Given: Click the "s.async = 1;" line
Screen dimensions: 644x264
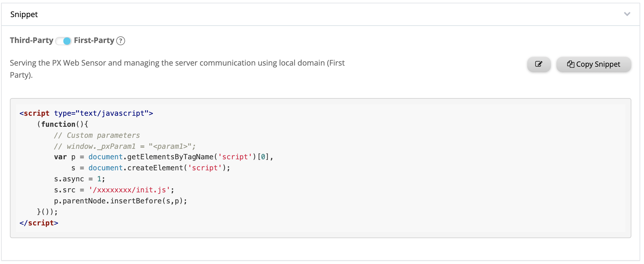Looking at the screenshot, I should 80,179.
